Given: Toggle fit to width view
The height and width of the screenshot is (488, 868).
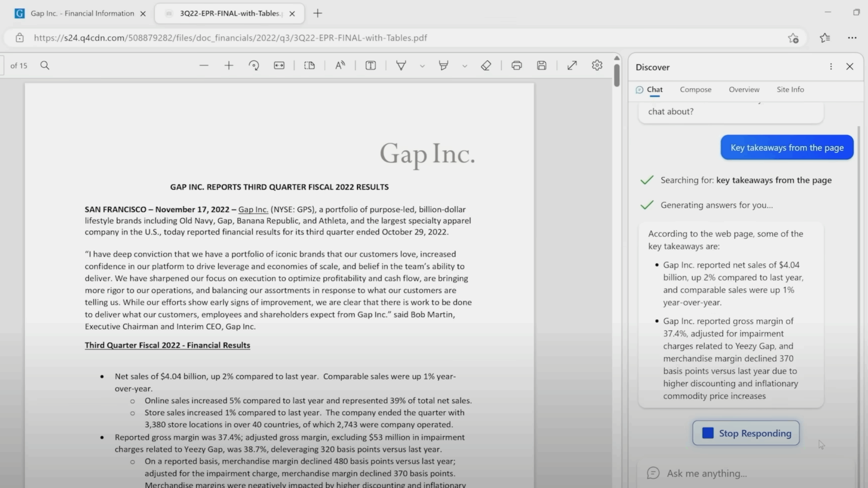Looking at the screenshot, I should pos(279,65).
